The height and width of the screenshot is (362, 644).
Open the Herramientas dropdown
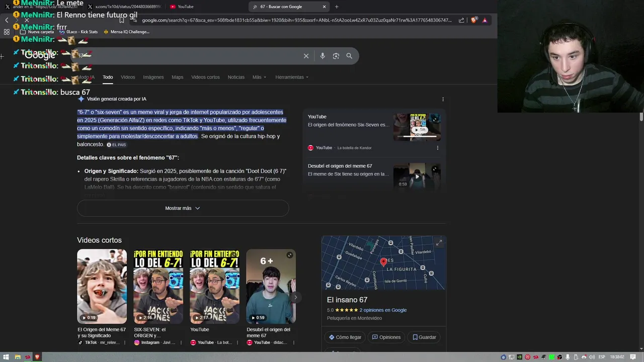coord(292,77)
